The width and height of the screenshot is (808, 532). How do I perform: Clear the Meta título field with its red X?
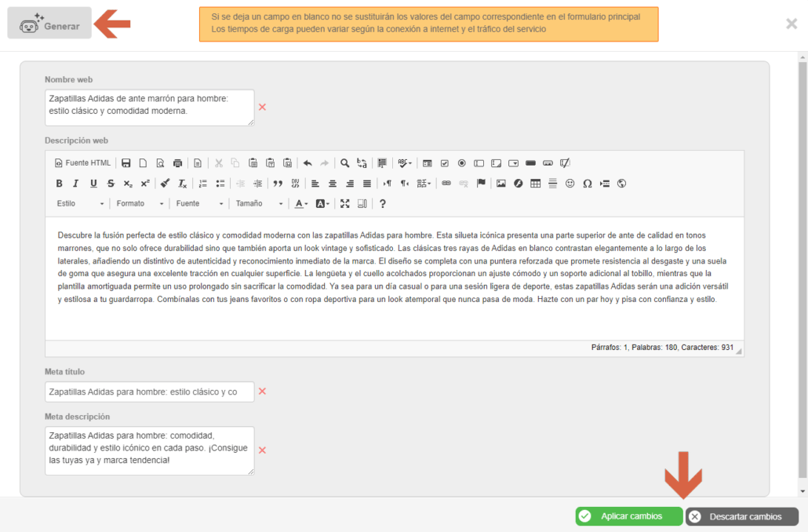[263, 391]
